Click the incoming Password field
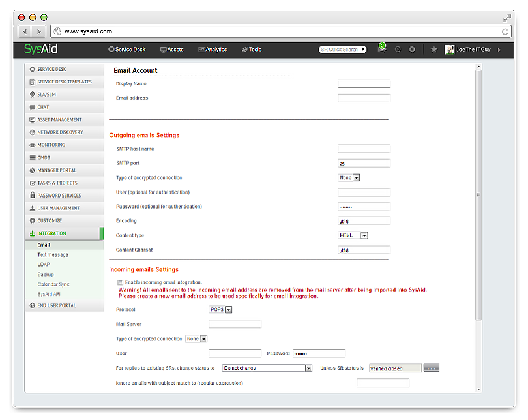This screenshot has width=528, height=420. coord(319,353)
